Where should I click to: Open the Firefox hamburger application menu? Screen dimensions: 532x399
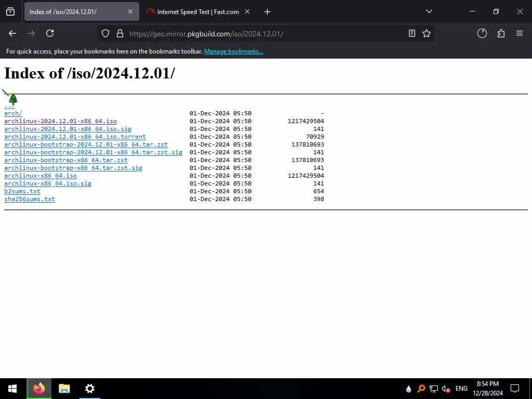tap(520, 33)
